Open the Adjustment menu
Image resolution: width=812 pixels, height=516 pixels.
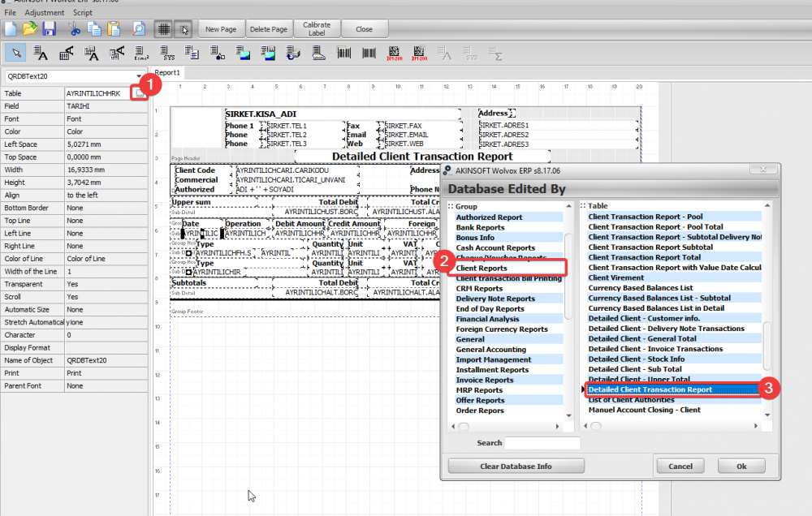pos(45,12)
